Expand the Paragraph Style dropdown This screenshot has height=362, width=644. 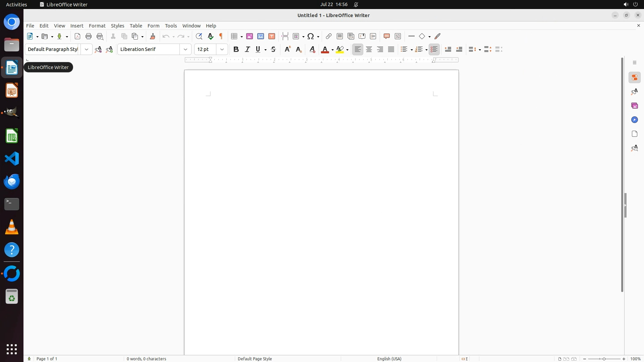(87, 49)
